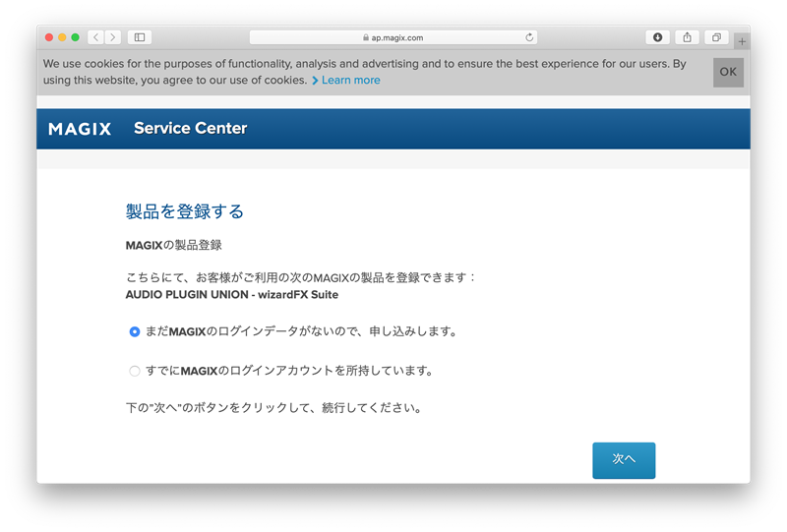Go forward with Safari's forward arrow
The image size is (787, 532).
pos(113,37)
